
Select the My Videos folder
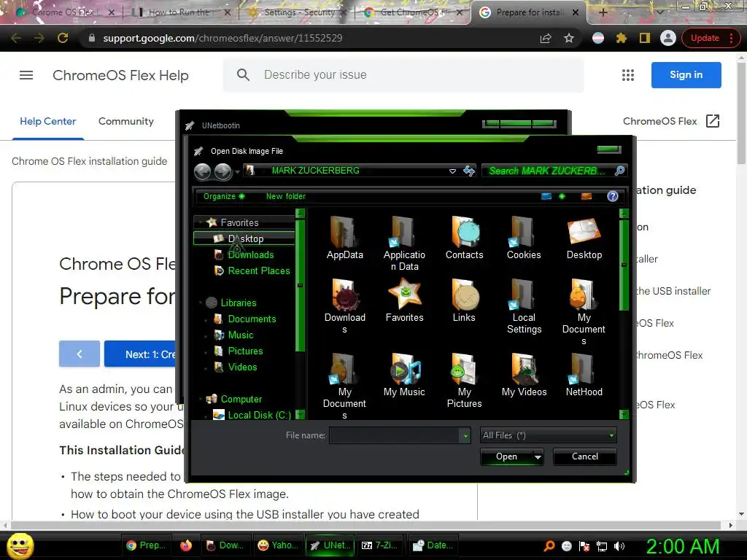(x=524, y=374)
